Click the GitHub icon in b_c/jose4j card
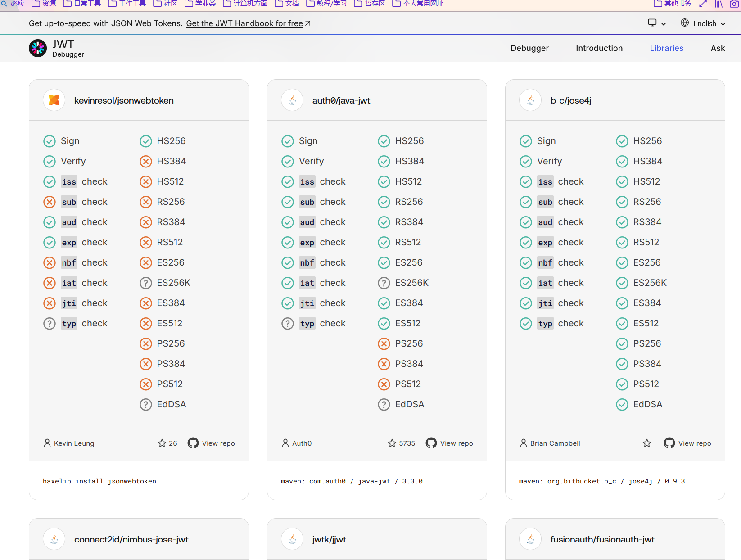 669,443
